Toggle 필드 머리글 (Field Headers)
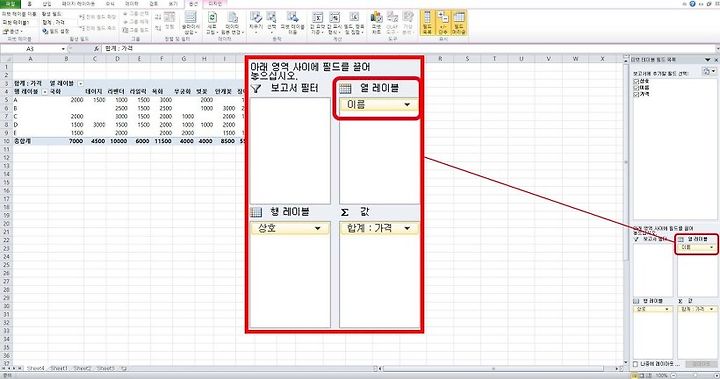Image resolution: width=720 pixels, height=379 pixels. tap(459, 23)
